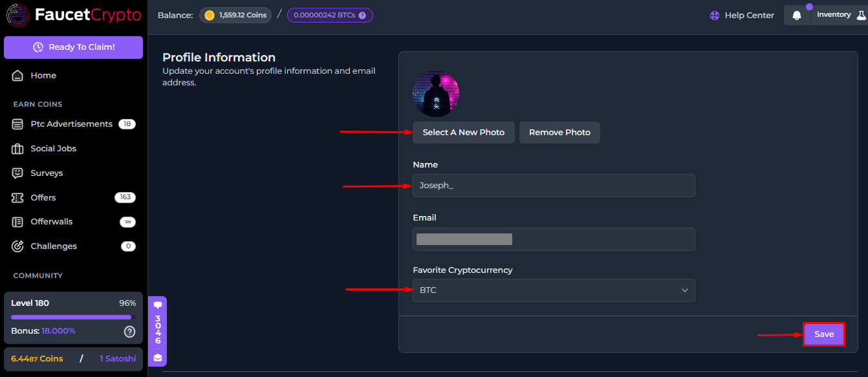Click the Ptc Advertisements badge 18
This screenshot has height=377, width=868.
coord(127,124)
